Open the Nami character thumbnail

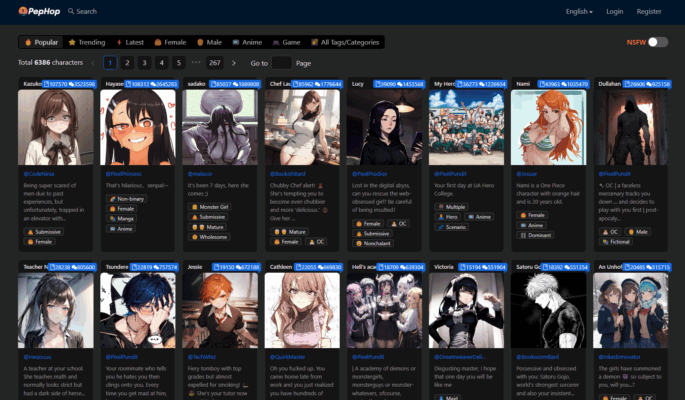547,128
